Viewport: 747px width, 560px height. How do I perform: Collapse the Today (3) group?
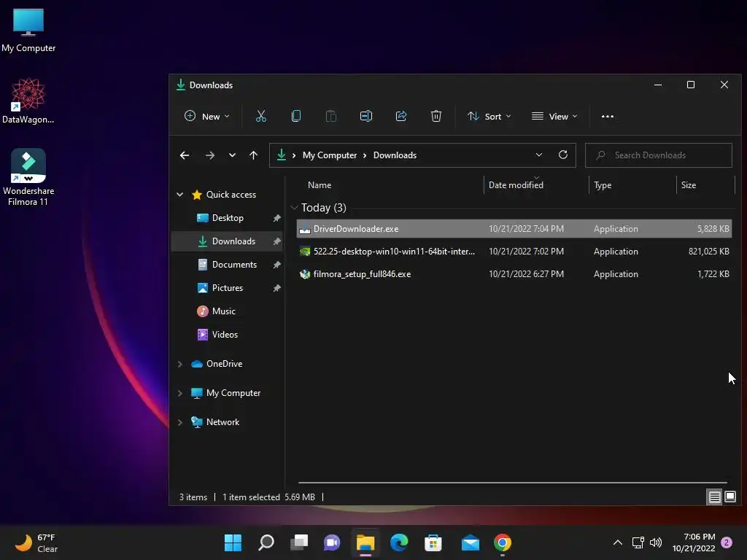tap(295, 208)
